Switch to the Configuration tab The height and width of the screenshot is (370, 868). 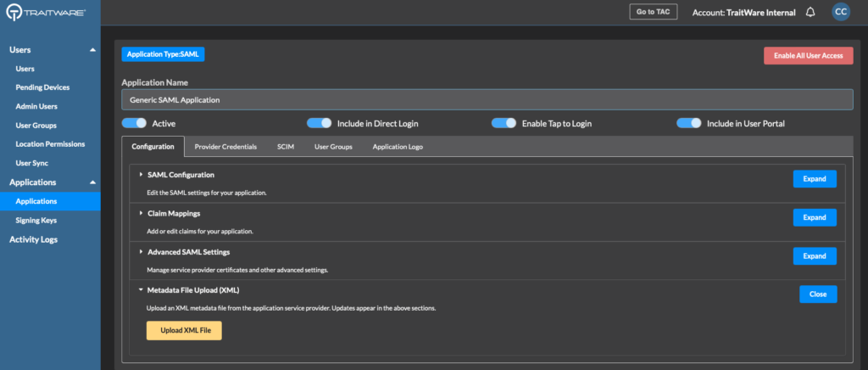[153, 147]
